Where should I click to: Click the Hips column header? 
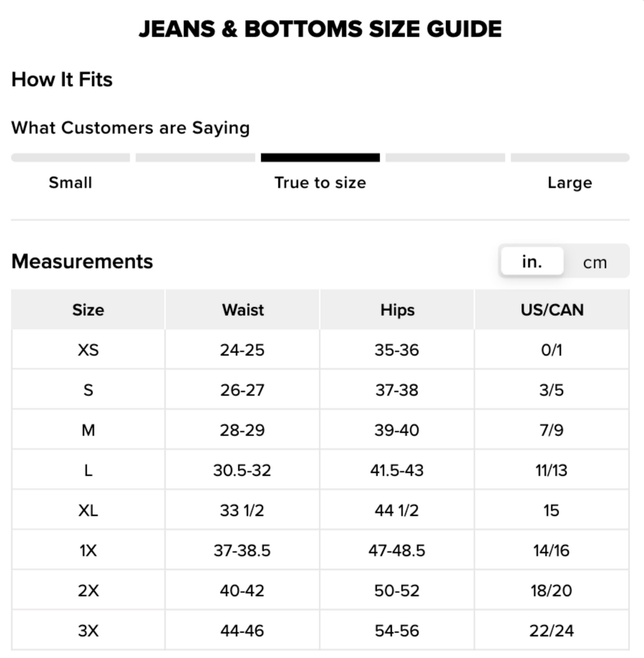point(397,309)
